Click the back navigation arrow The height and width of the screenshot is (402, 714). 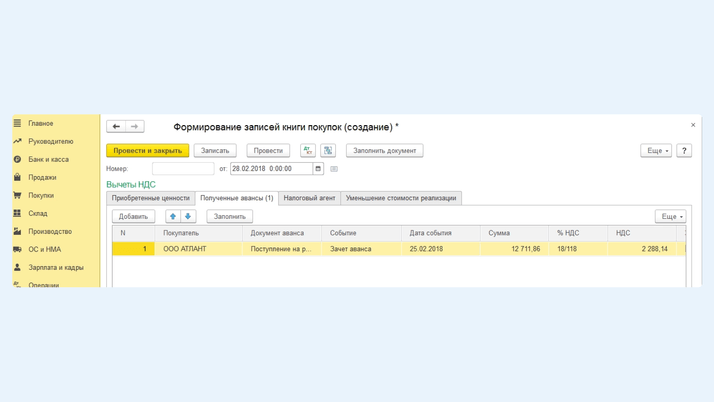pos(116,127)
